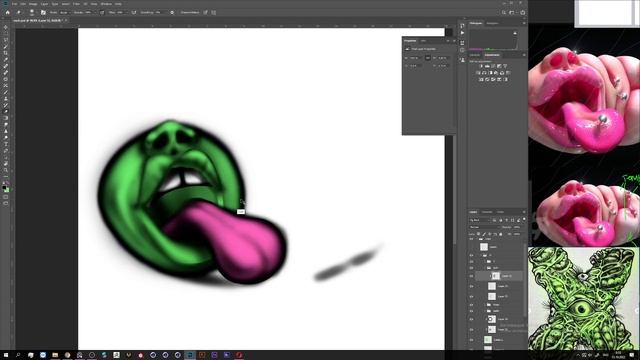Add a Brightness/Contrast adjustment
This screenshot has height=360, width=640.
point(481,66)
